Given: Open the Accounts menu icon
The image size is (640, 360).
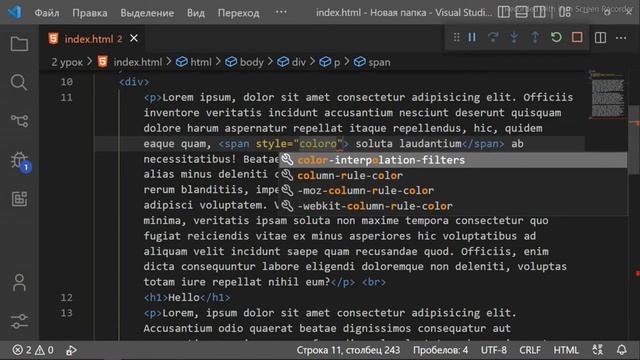Looking at the screenshot, I should (x=19, y=282).
